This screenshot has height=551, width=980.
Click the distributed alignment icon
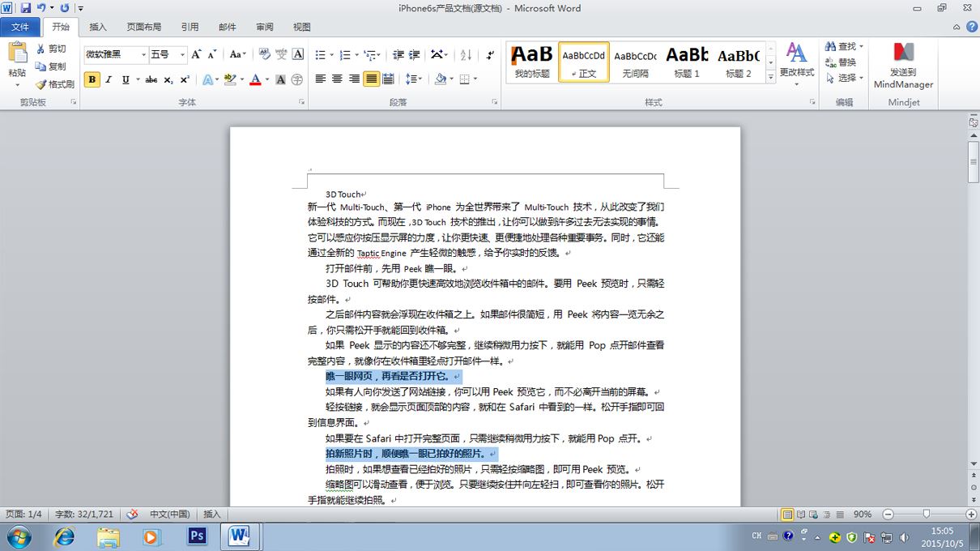pos(388,79)
